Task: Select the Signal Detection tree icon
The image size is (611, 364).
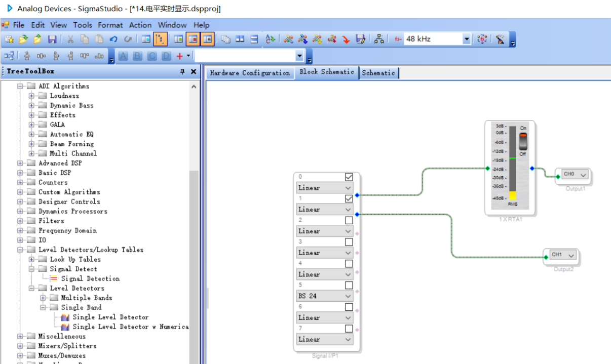Action: (x=54, y=278)
